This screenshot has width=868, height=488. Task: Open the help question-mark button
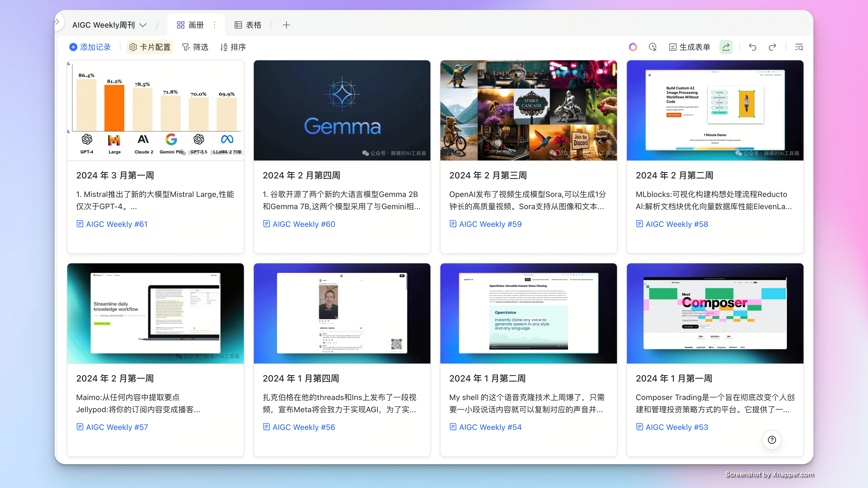[772, 440]
